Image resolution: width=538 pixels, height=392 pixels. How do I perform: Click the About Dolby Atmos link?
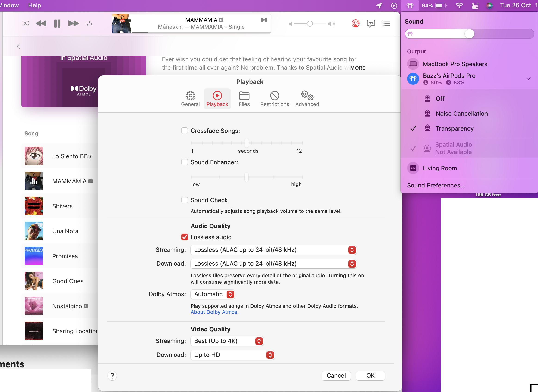click(x=214, y=312)
